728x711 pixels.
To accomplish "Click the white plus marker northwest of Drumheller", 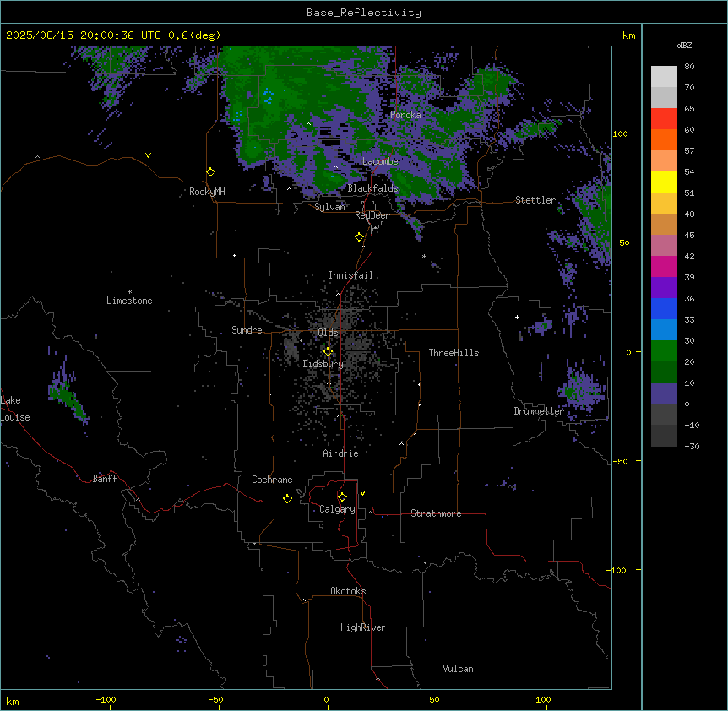I will click(517, 317).
